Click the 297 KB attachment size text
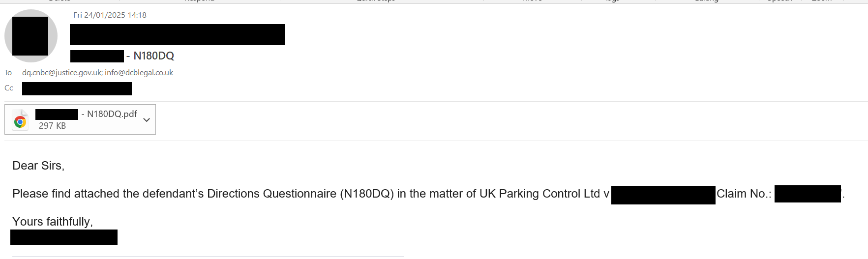 (52, 126)
